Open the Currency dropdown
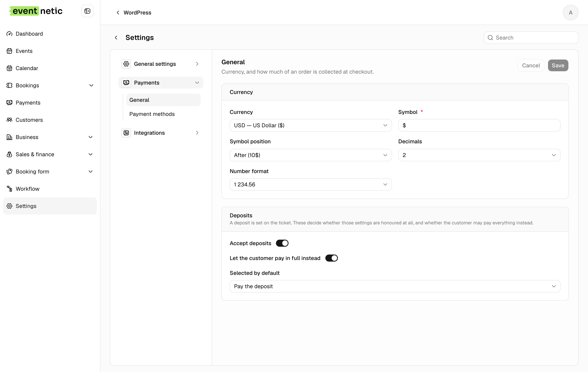Viewport: 588px width, 372px height. tap(311, 125)
